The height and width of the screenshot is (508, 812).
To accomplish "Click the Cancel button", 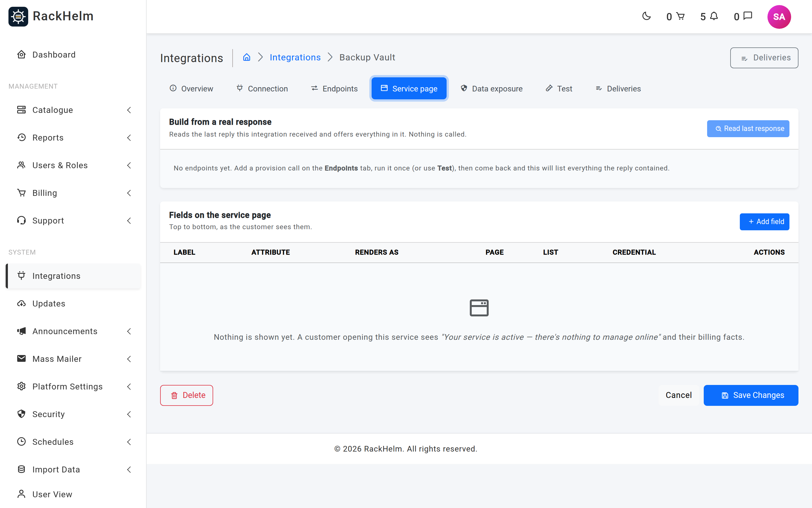I will tap(678, 395).
